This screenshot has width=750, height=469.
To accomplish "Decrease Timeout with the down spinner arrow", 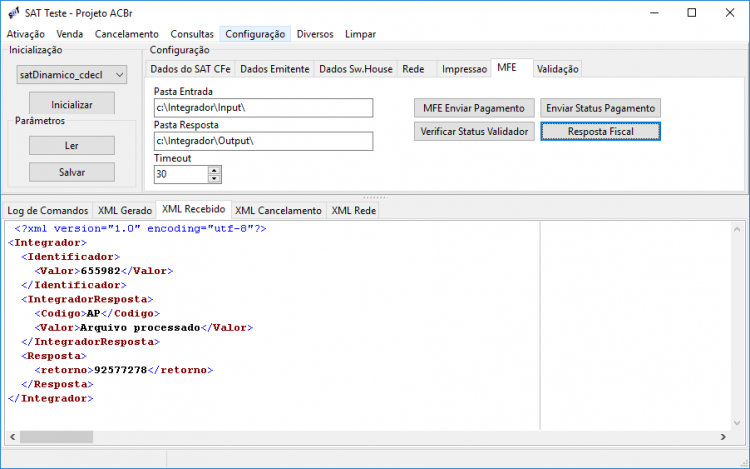I will pos(214,178).
